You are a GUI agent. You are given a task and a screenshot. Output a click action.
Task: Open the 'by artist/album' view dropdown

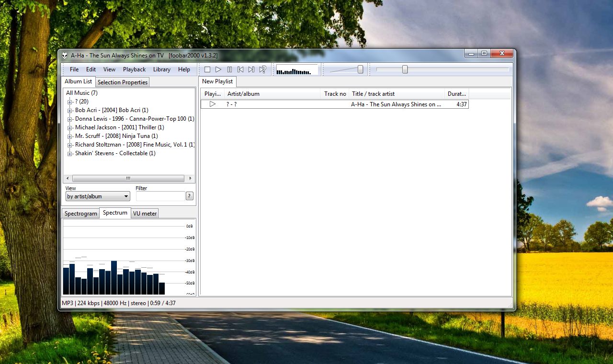point(98,196)
